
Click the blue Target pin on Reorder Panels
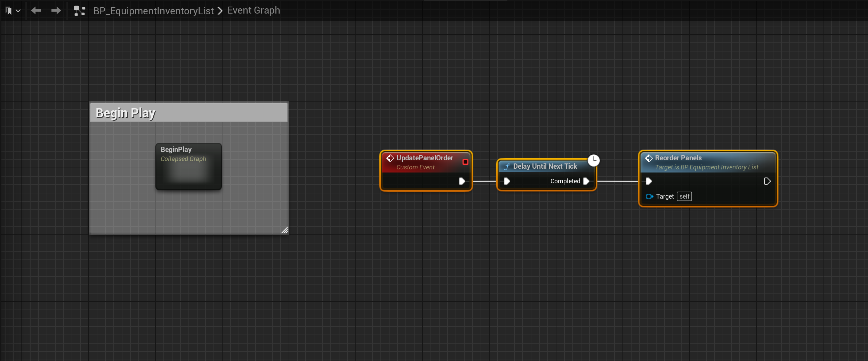[x=649, y=196]
